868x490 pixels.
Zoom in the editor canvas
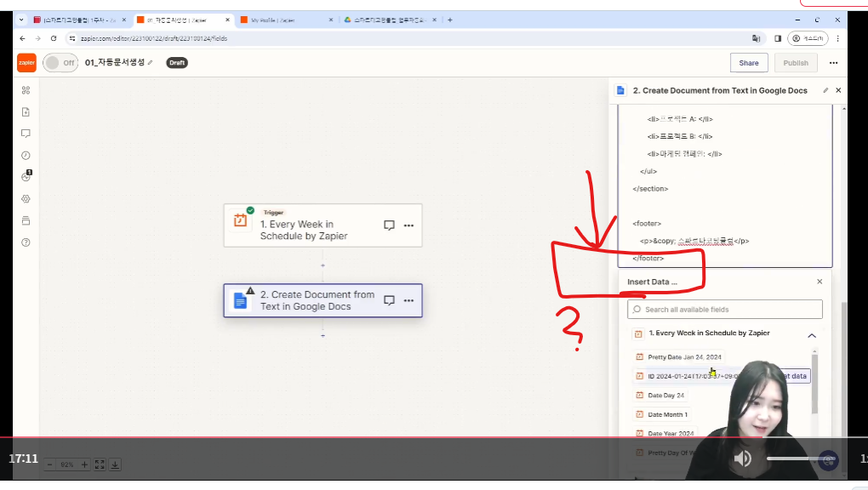(84, 464)
